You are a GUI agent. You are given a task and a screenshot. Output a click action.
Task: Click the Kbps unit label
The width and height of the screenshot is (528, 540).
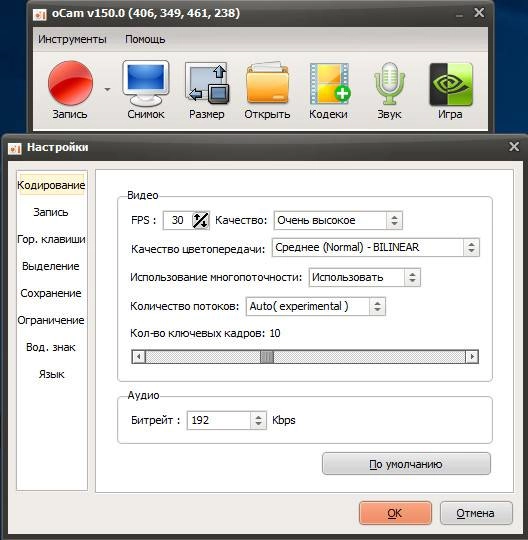click(x=284, y=420)
